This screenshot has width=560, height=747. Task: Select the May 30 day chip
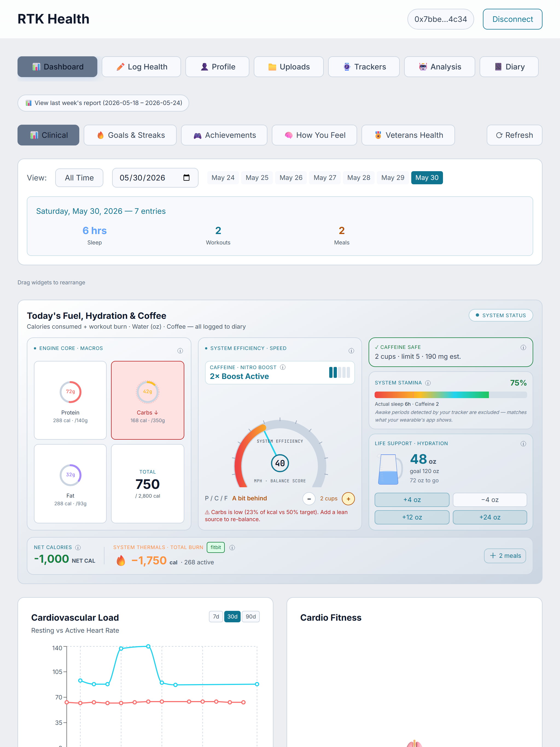click(427, 178)
